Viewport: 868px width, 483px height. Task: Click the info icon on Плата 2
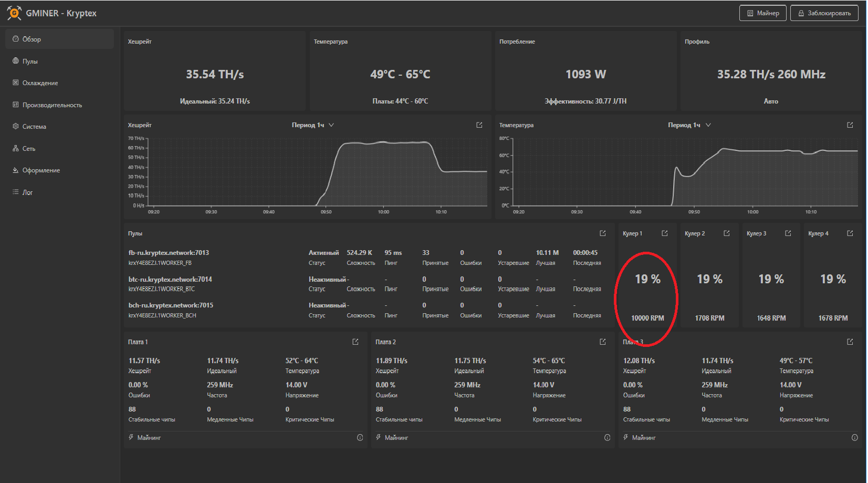[607, 438]
